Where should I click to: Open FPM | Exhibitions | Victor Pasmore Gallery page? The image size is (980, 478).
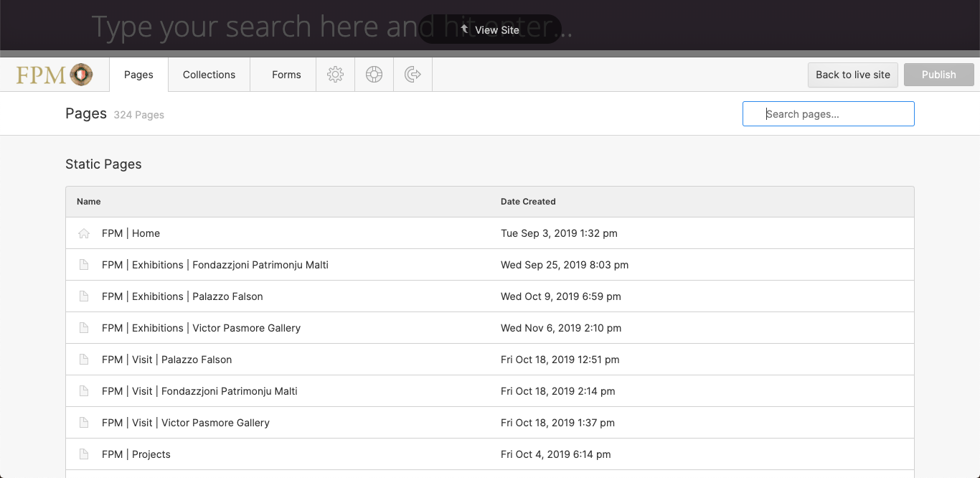coord(201,328)
